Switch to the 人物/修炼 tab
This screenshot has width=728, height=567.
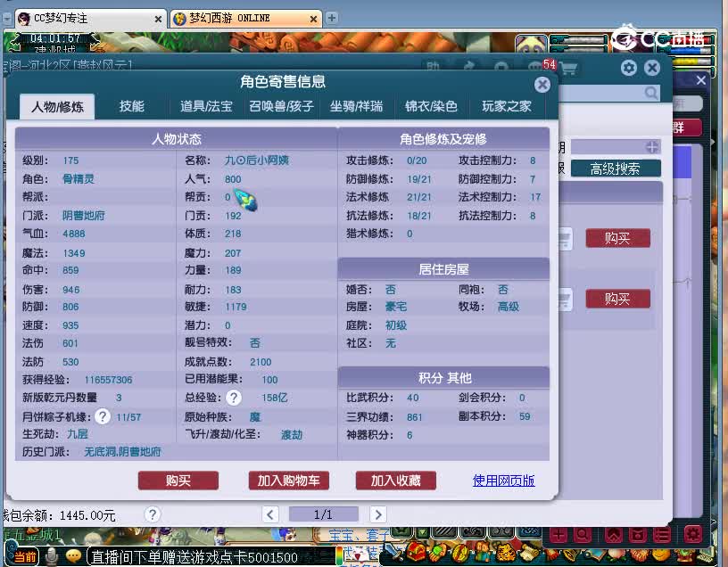point(58,107)
